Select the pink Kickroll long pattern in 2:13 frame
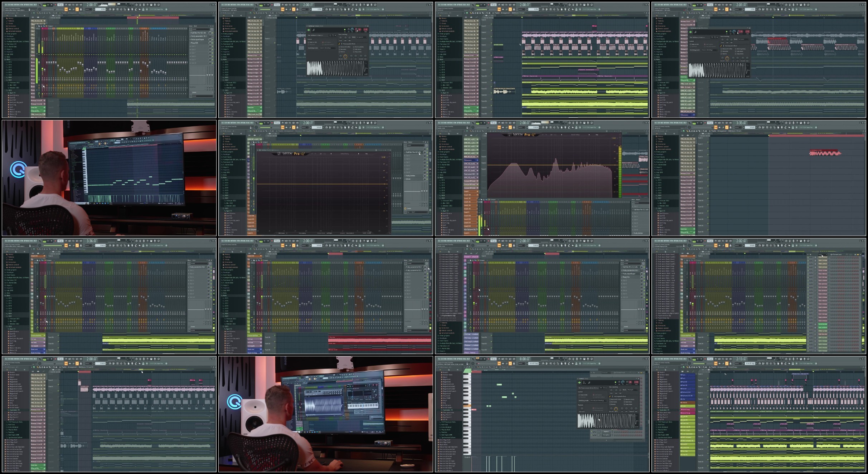Viewport: 868px width, 474px height. click(x=688, y=413)
